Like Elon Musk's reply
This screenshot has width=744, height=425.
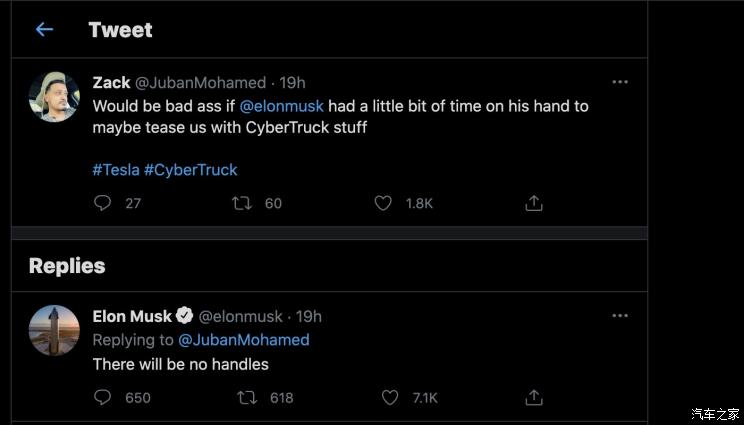pos(390,397)
